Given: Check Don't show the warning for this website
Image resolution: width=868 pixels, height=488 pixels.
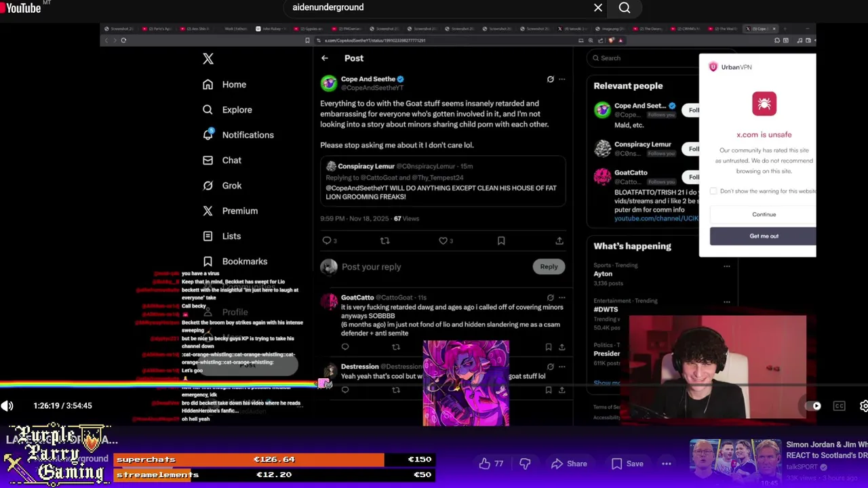Looking at the screenshot, I should pyautogui.click(x=713, y=191).
